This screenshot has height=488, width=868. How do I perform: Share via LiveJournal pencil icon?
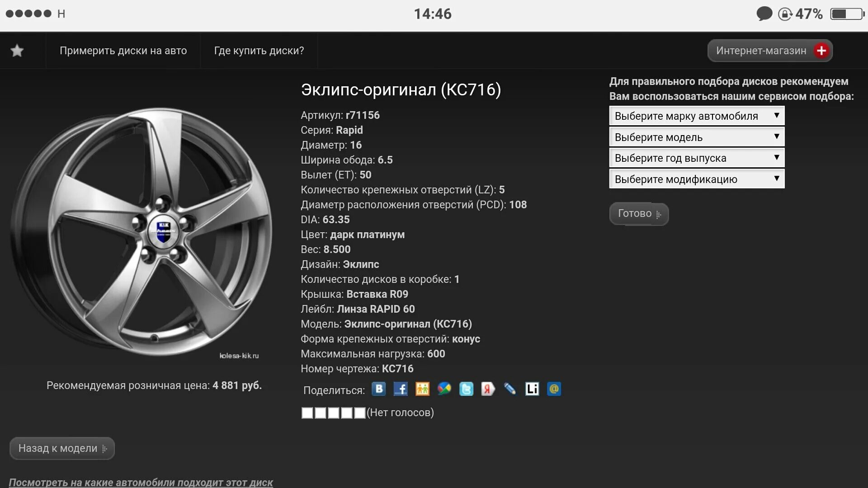pyautogui.click(x=510, y=389)
